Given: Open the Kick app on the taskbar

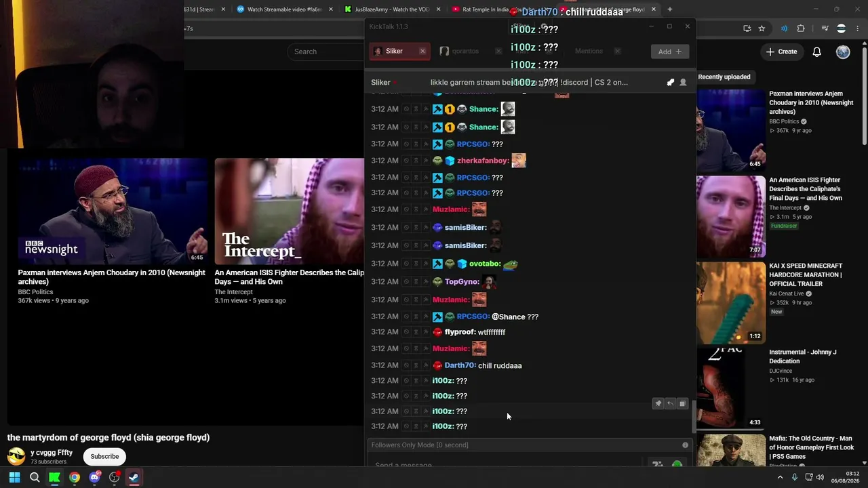Looking at the screenshot, I should coord(54,478).
